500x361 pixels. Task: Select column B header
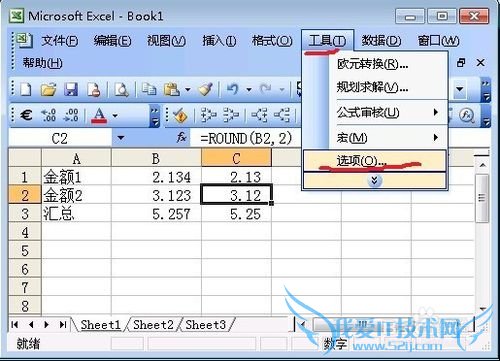(156, 158)
